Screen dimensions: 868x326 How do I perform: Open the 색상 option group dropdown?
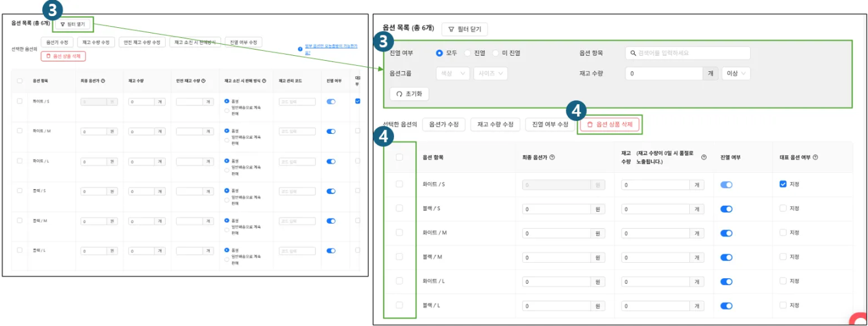453,73
